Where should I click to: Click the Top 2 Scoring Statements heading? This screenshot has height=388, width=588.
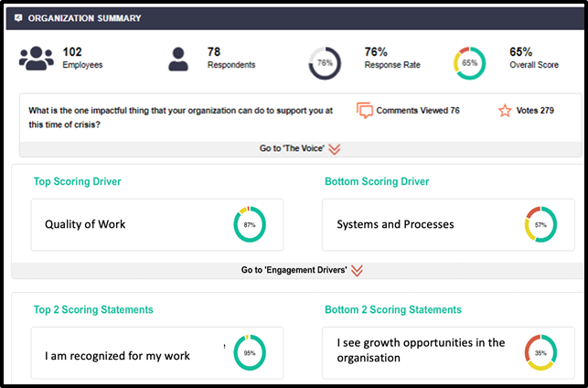[x=93, y=309]
